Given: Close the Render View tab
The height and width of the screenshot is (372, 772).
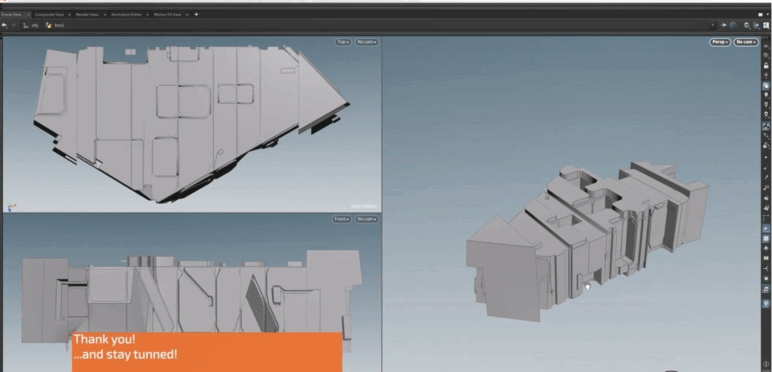Looking at the screenshot, I should (x=104, y=14).
